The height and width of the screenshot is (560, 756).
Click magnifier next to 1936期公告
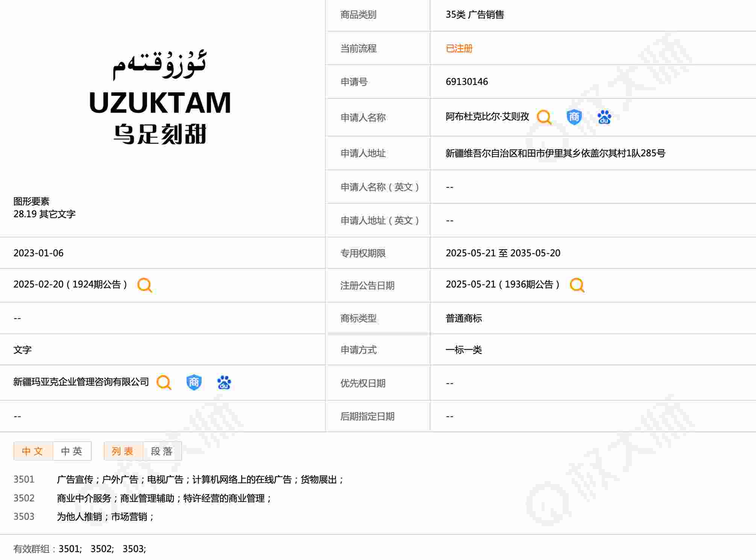pyautogui.click(x=577, y=285)
